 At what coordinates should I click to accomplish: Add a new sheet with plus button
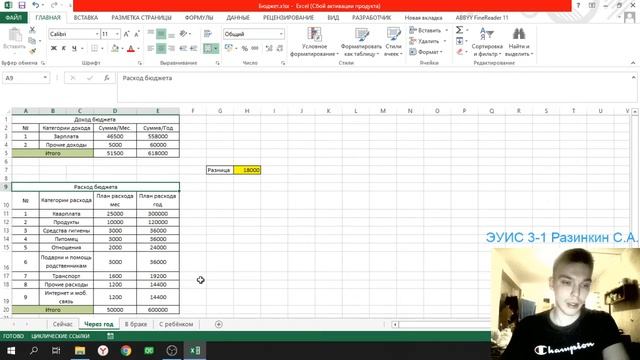pos(219,324)
